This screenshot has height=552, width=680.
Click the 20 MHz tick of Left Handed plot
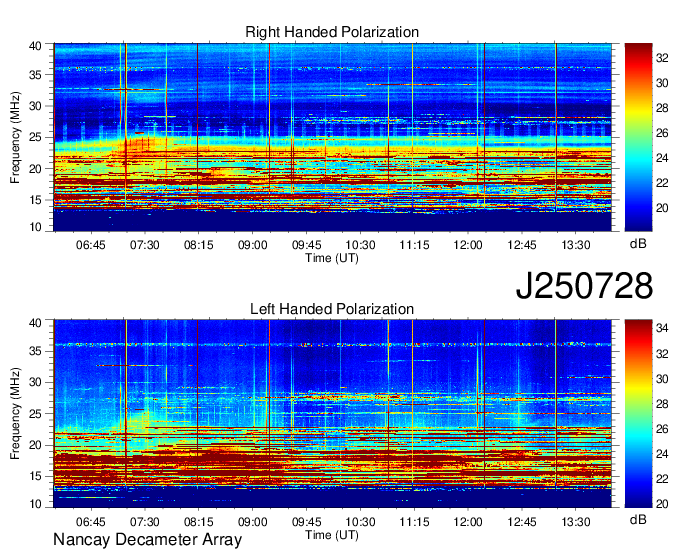tap(35, 445)
